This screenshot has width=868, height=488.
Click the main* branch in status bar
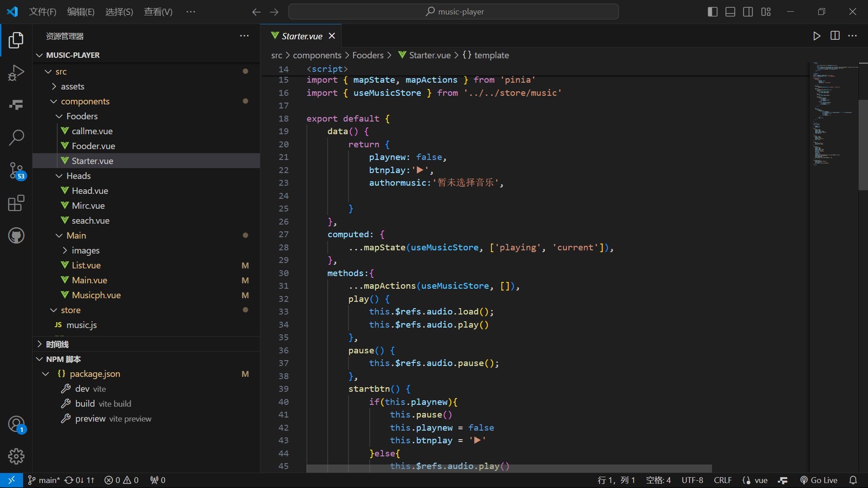pyautogui.click(x=44, y=480)
